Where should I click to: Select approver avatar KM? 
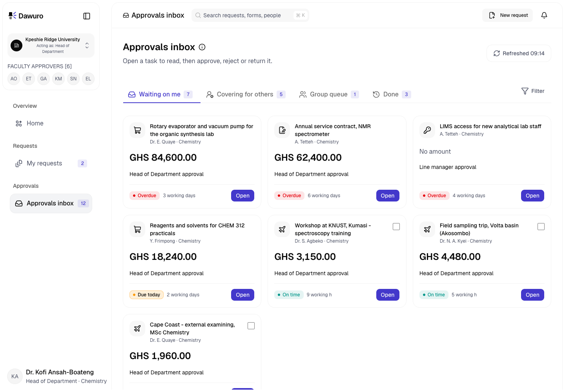pos(58,79)
